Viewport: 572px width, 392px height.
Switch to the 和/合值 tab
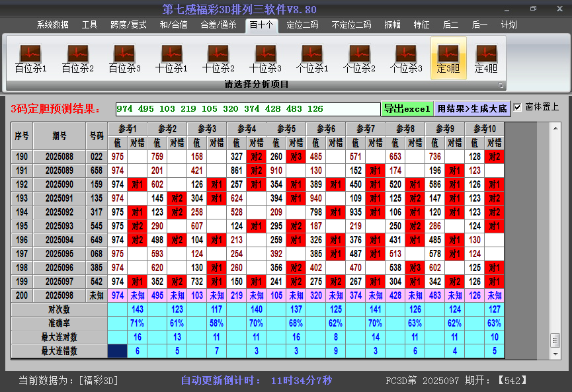click(174, 25)
